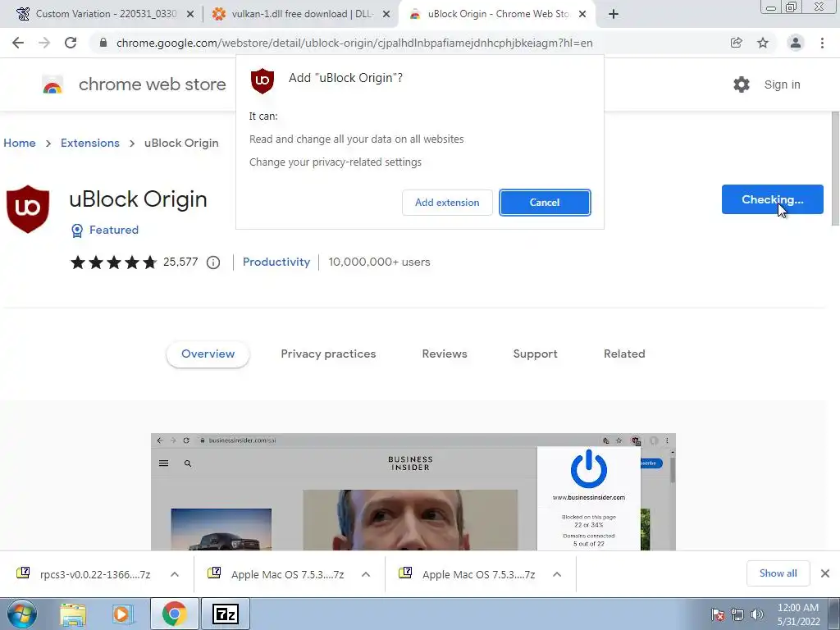The image size is (840, 630).
Task: Go to Home breadcrumb
Action: [20, 143]
